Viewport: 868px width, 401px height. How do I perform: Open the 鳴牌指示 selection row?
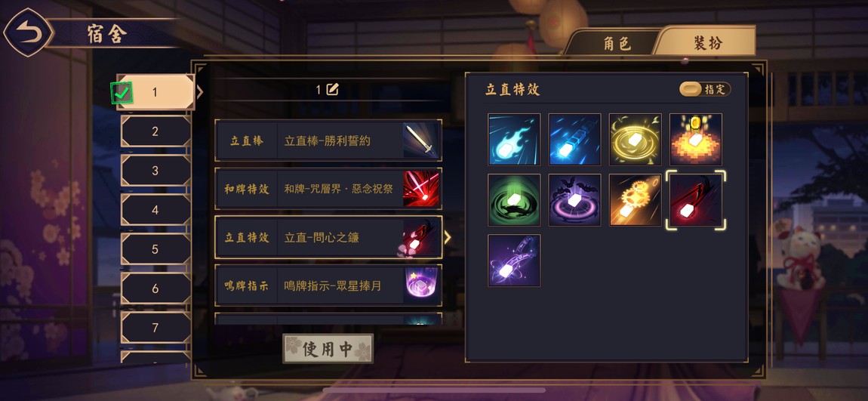[x=328, y=285]
